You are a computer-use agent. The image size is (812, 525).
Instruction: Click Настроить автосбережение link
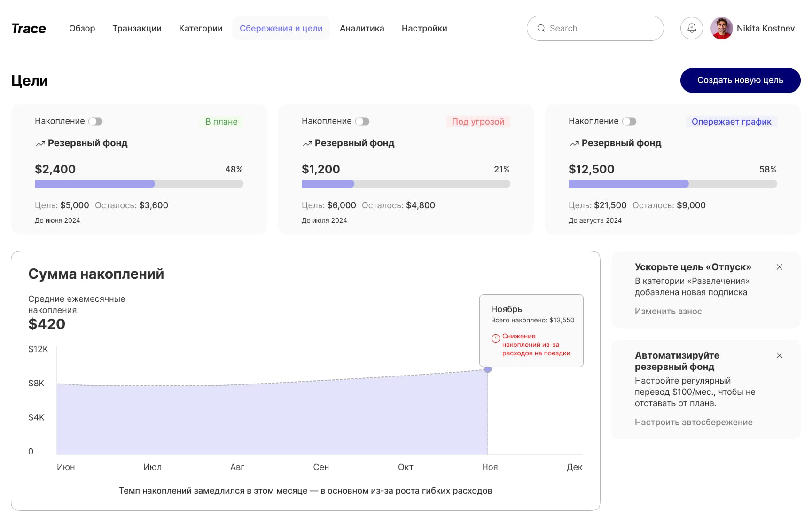tap(694, 422)
